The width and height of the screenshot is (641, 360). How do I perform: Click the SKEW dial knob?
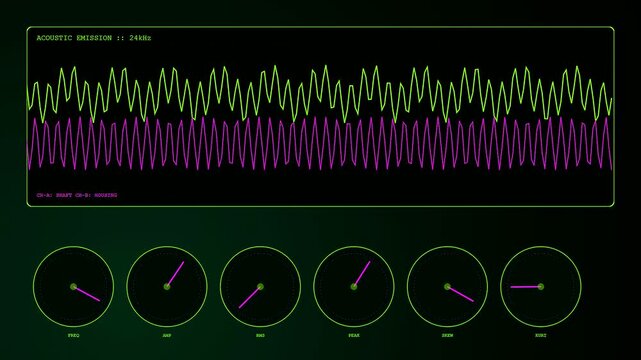447,286
